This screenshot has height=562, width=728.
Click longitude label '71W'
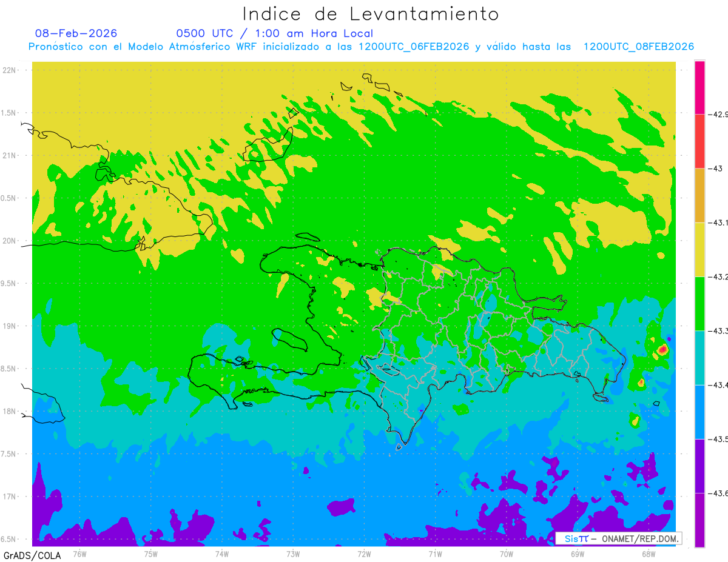coord(435,554)
